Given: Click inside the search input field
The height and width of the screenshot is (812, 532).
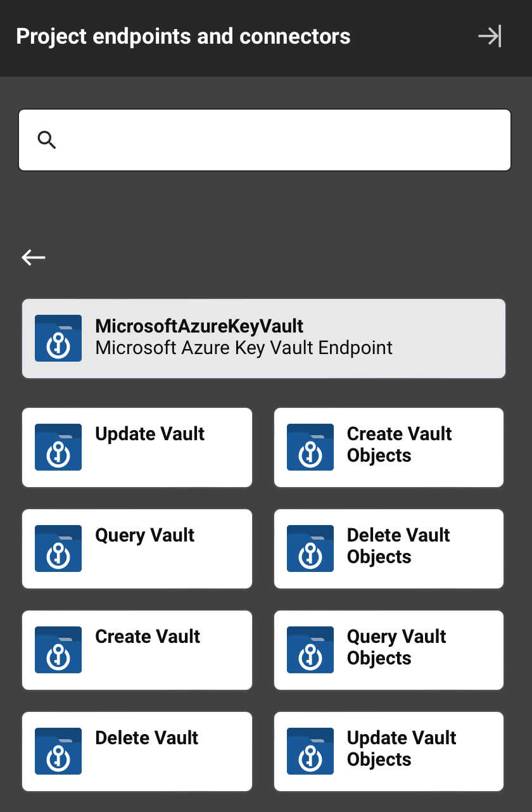Looking at the screenshot, I should [x=266, y=139].
